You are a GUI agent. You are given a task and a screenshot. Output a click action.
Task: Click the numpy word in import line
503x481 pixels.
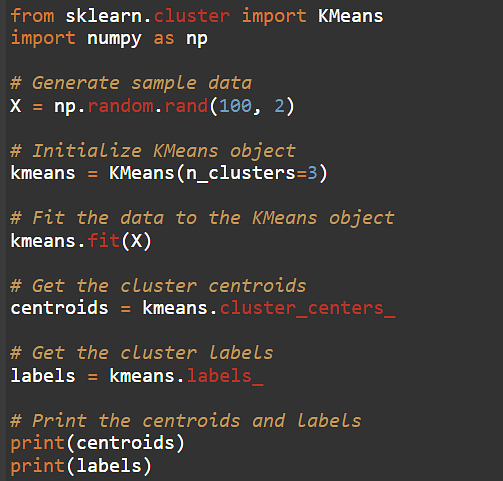click(x=115, y=39)
